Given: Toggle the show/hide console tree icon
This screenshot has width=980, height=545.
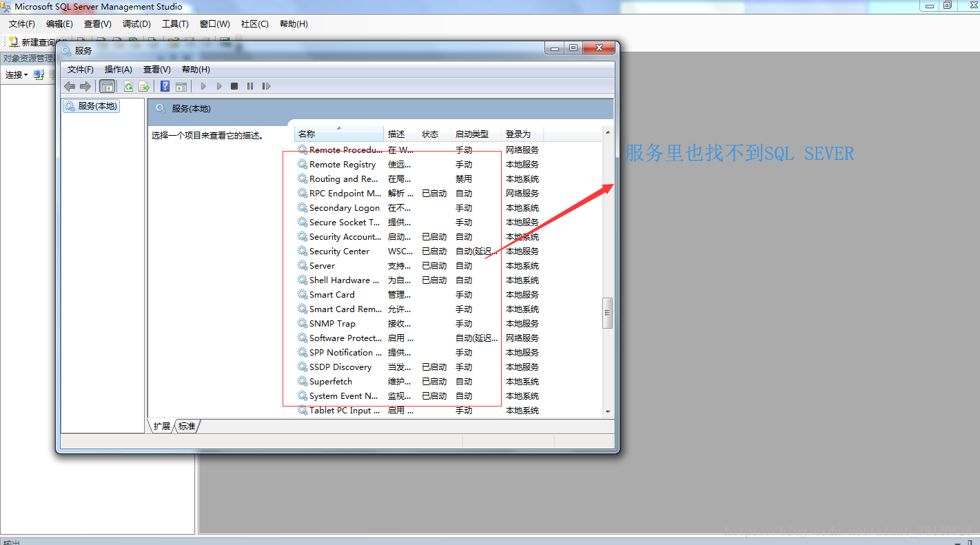Looking at the screenshot, I should tap(107, 86).
